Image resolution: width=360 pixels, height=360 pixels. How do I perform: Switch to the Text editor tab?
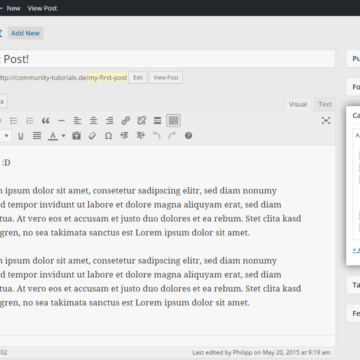click(325, 104)
